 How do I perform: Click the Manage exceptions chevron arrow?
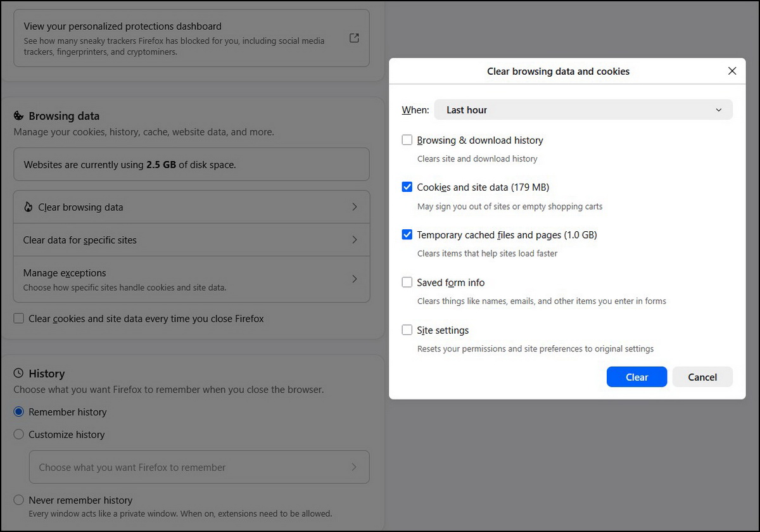pyautogui.click(x=355, y=279)
